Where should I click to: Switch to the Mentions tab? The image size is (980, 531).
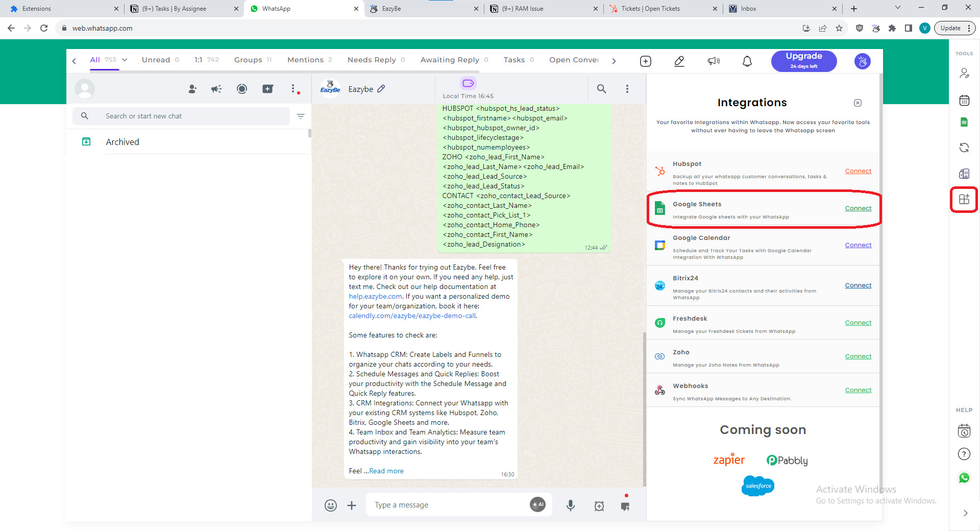tap(309, 60)
